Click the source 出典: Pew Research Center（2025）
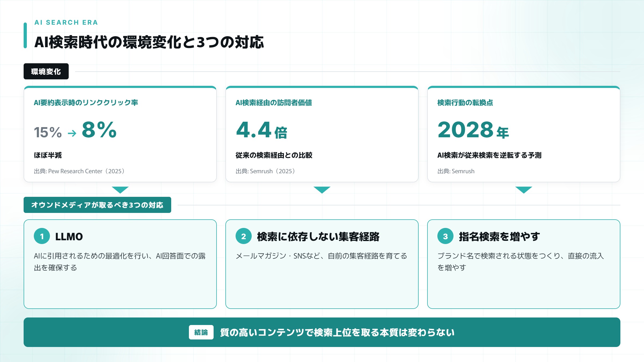644x362 pixels. pos(79,171)
